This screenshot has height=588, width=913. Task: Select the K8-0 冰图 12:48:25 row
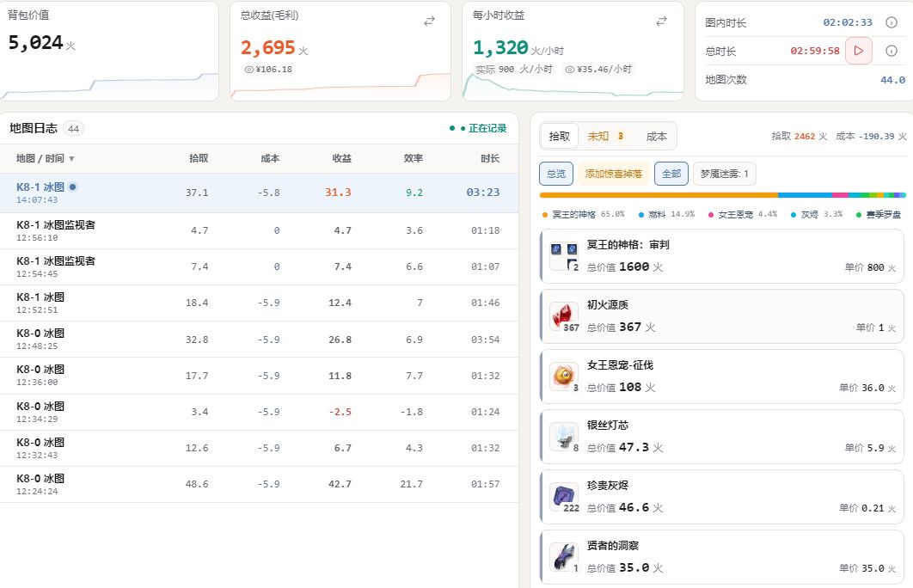(259, 340)
